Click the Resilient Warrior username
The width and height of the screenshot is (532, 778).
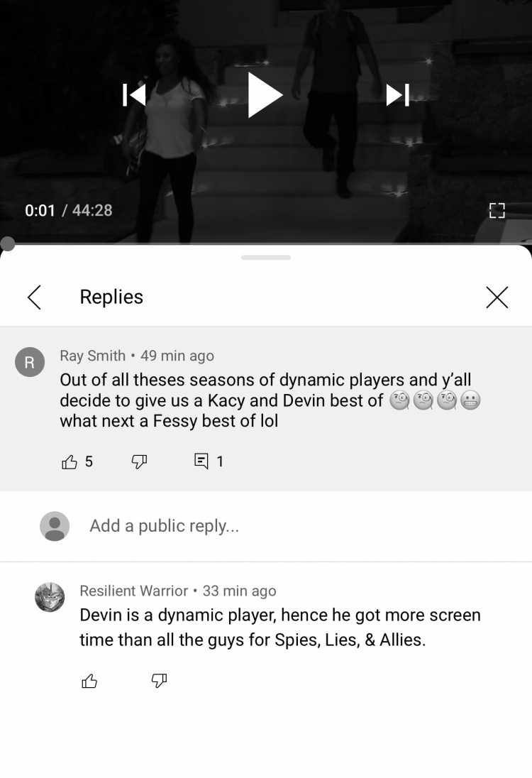pyautogui.click(x=134, y=591)
